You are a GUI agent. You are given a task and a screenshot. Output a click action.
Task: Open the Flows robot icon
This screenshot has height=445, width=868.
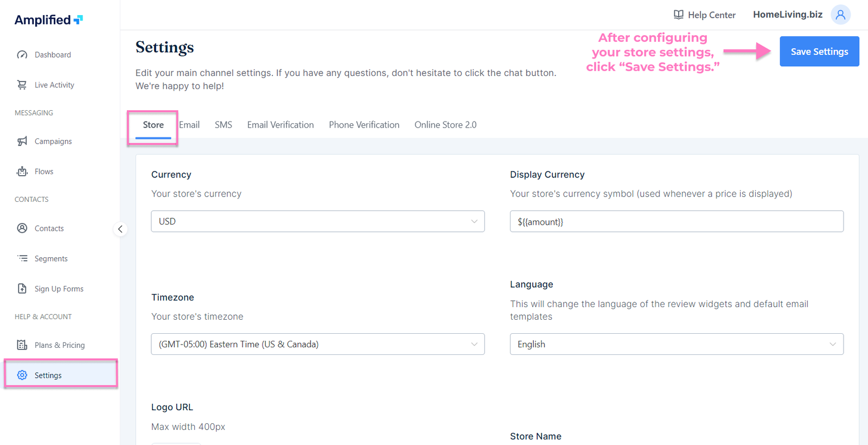click(x=22, y=171)
